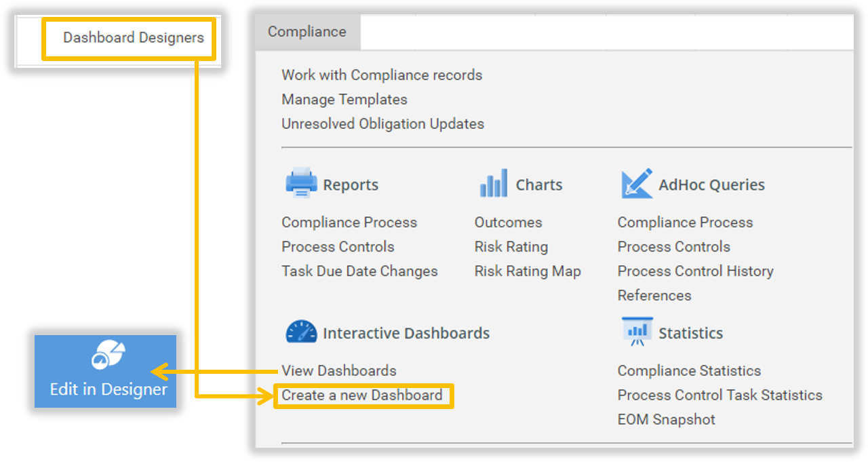Click the Statistics presentation board icon
Viewport: 868px width, 462px height.
pos(636,332)
